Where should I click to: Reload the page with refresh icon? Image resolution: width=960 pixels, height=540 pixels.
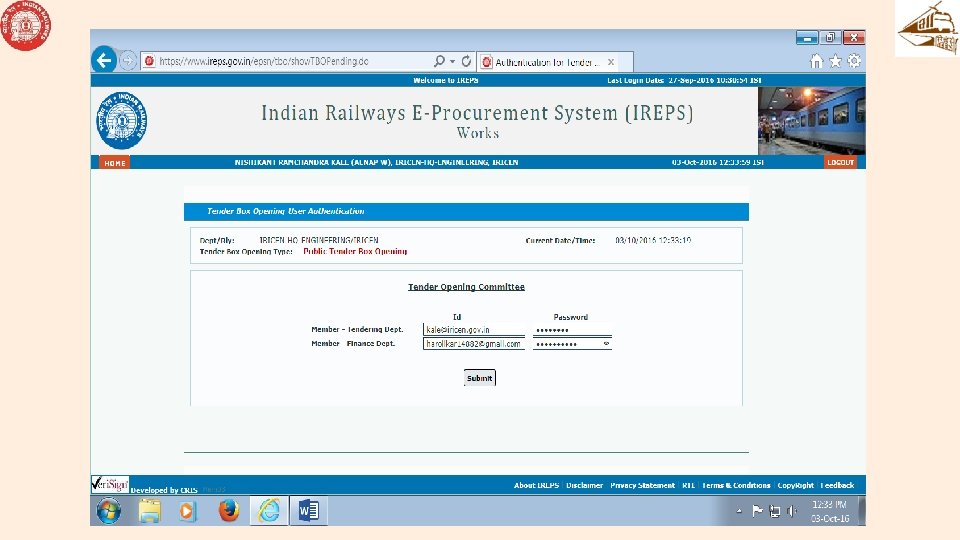[x=466, y=61]
